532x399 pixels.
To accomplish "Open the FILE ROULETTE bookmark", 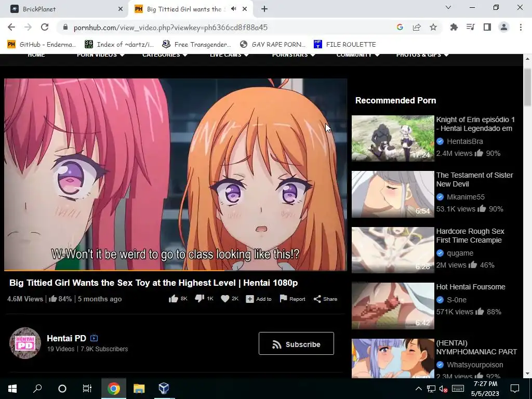I will point(345,44).
